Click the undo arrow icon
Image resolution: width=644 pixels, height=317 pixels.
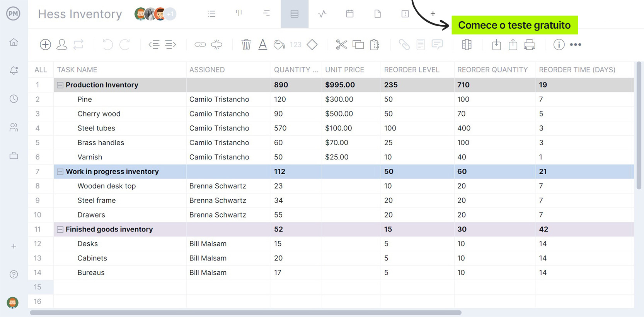pos(108,45)
